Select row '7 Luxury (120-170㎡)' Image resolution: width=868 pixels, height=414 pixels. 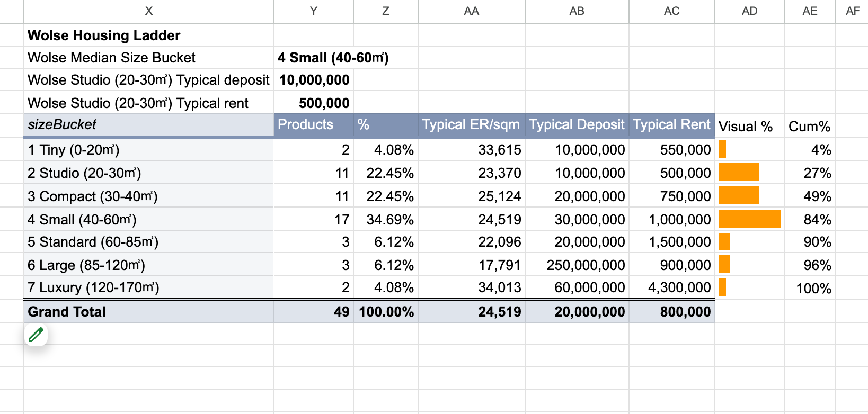149,287
